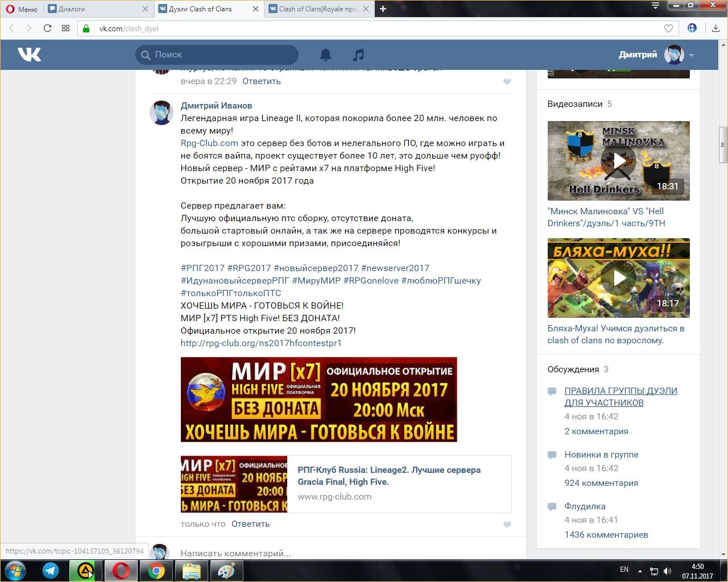This screenshot has width=728, height=582.
Task: Open VK music player icon
Action: click(358, 55)
